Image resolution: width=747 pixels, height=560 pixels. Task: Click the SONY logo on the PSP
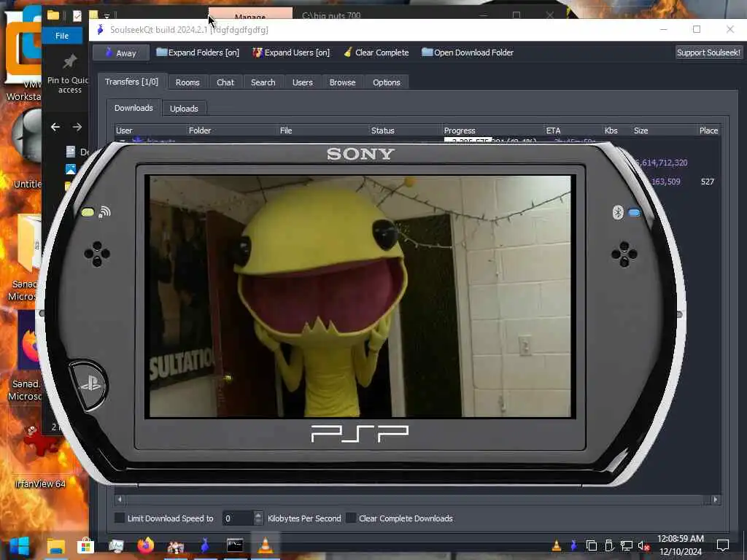click(360, 154)
